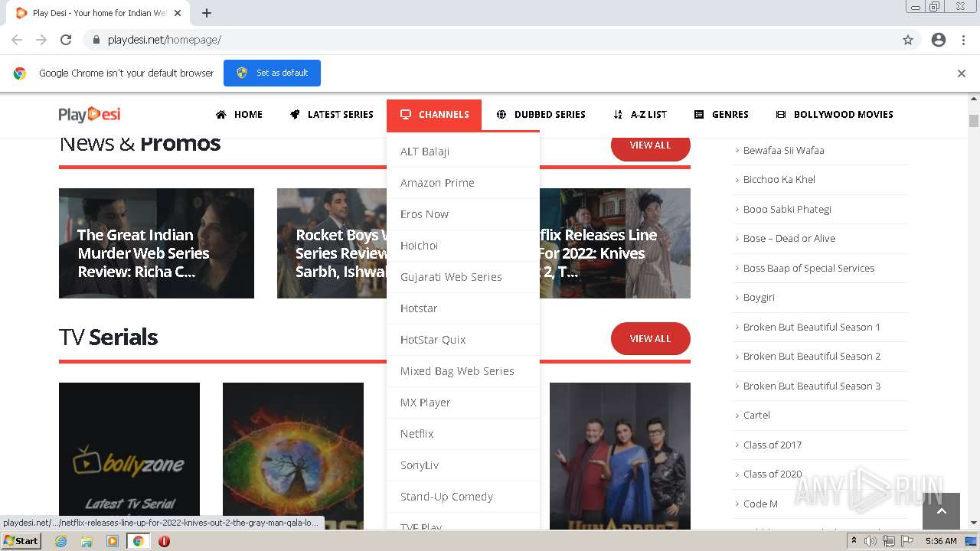Open Boss Baap of Special Services

808,269
